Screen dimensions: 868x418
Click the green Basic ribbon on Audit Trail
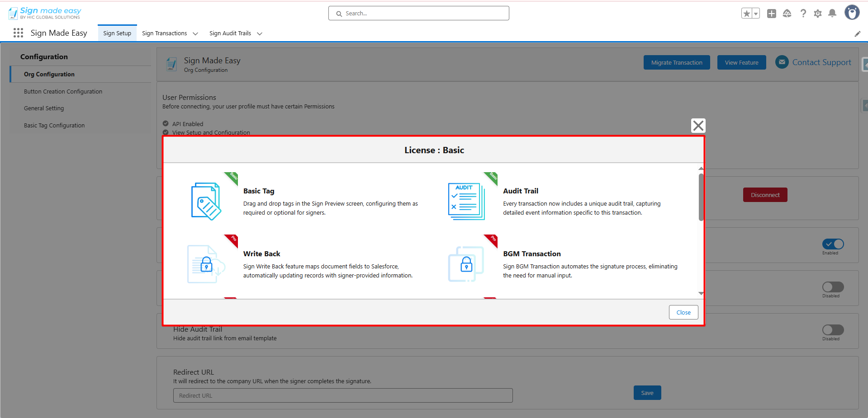click(x=492, y=178)
